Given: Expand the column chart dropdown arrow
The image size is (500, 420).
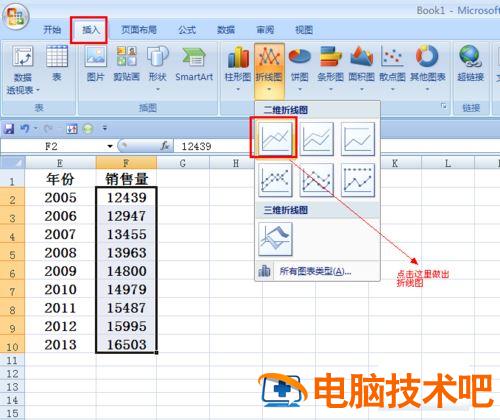Looking at the screenshot, I should [x=238, y=89].
